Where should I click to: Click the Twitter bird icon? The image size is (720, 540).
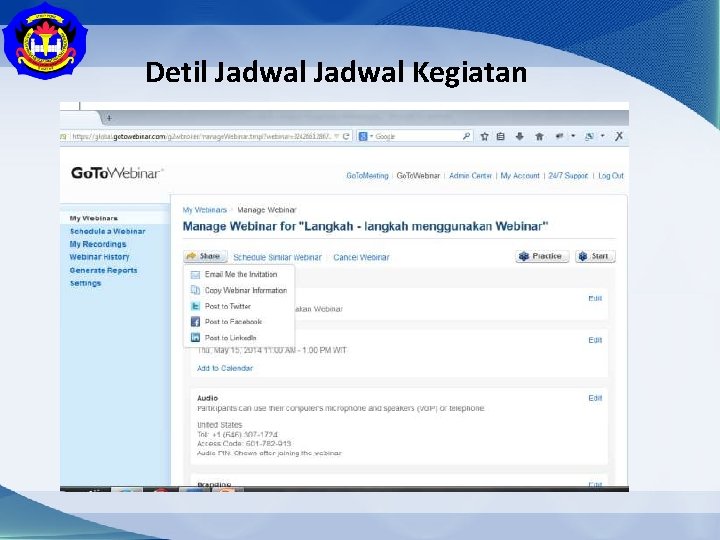coord(195,306)
